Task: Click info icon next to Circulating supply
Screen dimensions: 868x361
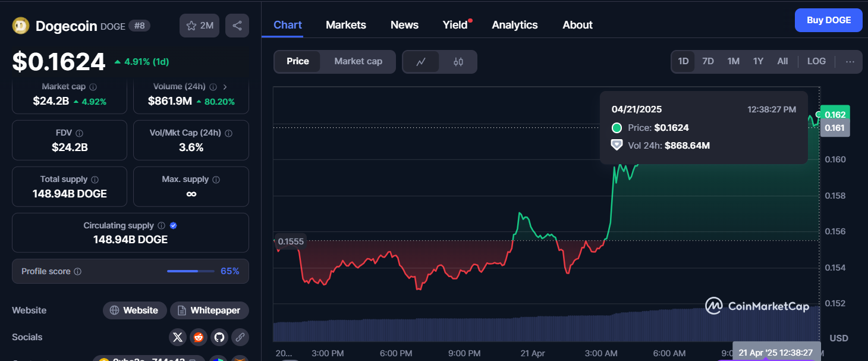Action: (161, 226)
